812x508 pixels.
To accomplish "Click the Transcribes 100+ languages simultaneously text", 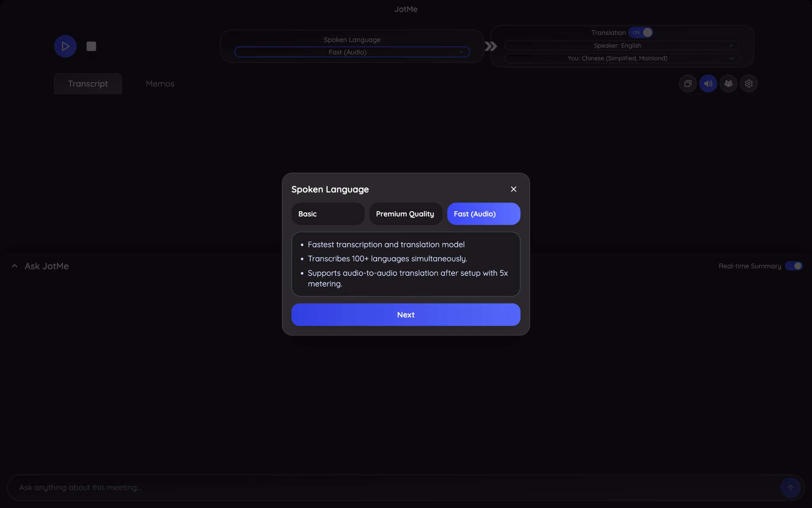I will tap(387, 259).
